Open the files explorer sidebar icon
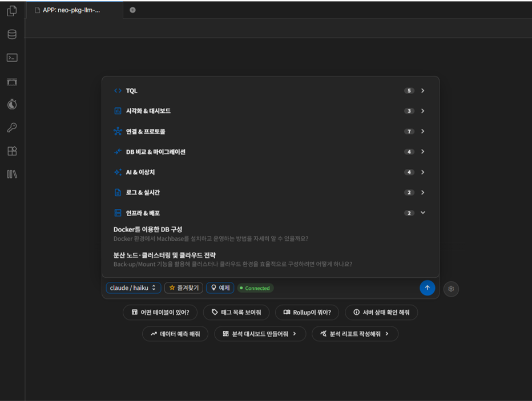Screen dimensions: 532x401 (12, 11)
